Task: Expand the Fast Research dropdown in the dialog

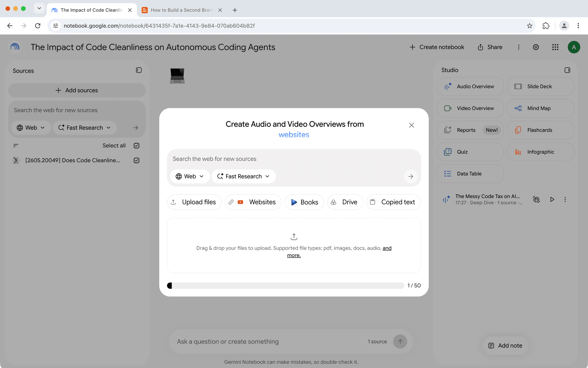Action: 244,176
